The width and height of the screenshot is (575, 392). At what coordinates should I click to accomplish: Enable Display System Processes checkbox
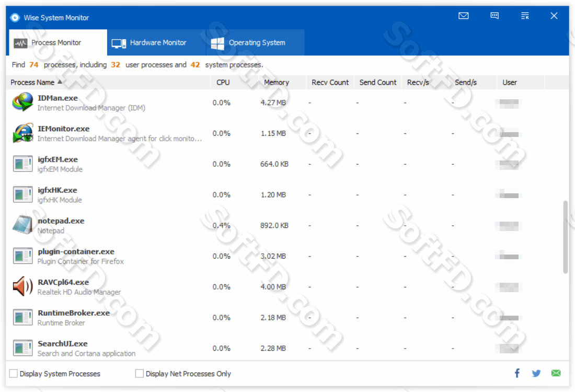point(14,374)
